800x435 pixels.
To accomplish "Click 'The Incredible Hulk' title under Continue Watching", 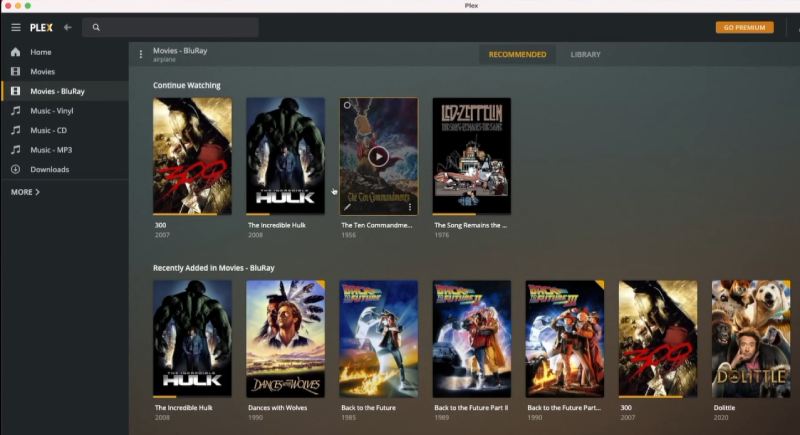I will [x=277, y=225].
